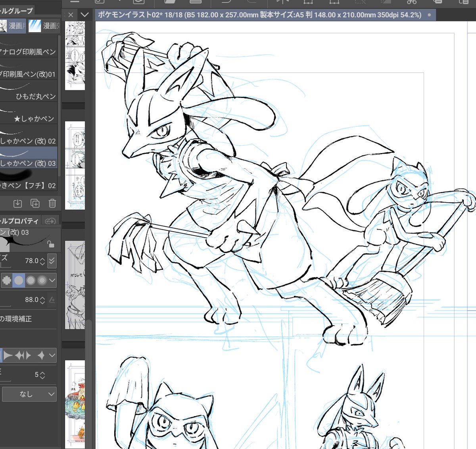Select the four-point star taper shape

tap(41, 355)
